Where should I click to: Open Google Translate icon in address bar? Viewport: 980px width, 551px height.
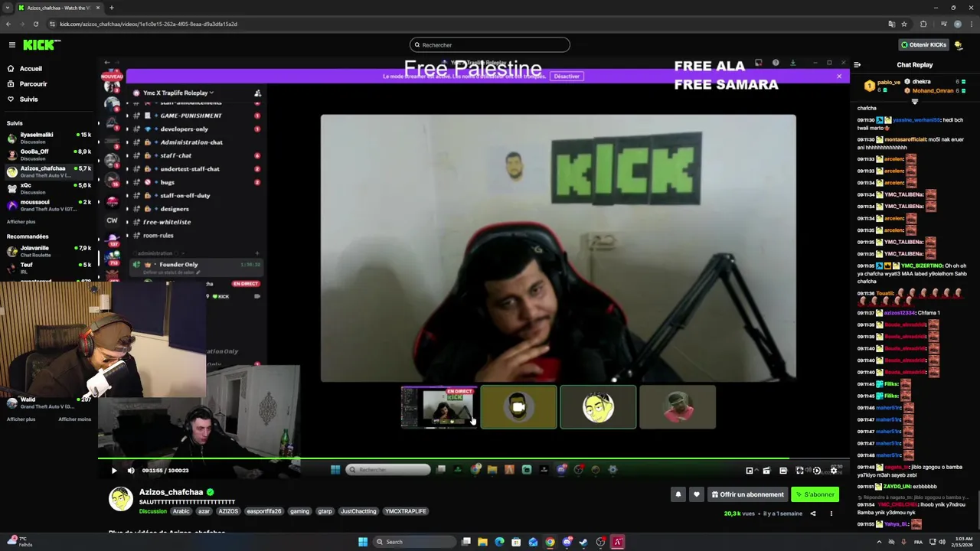891,24
